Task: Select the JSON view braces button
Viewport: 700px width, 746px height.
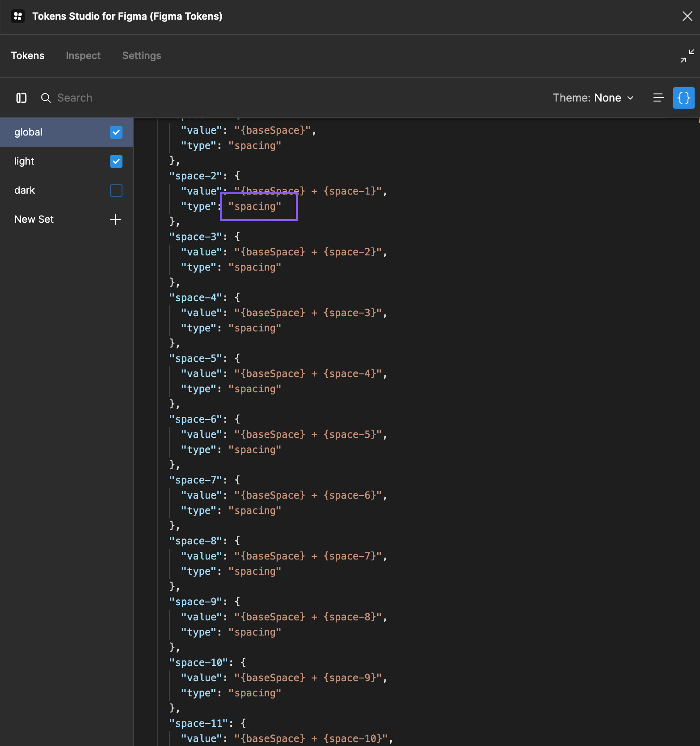Action: pyautogui.click(x=683, y=98)
